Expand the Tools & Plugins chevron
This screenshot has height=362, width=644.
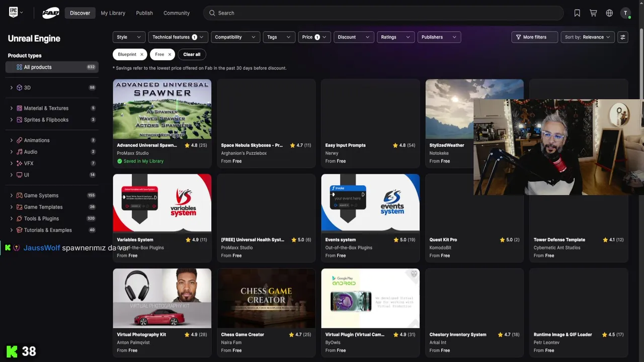point(12,219)
